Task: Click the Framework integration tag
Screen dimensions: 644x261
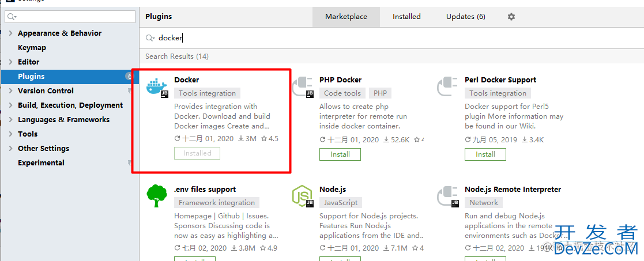Action: (x=217, y=203)
